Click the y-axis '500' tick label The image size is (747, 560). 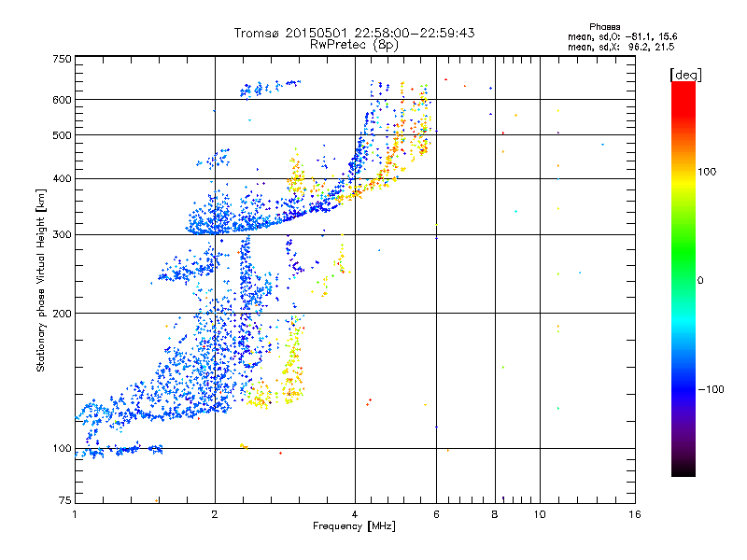[62, 135]
